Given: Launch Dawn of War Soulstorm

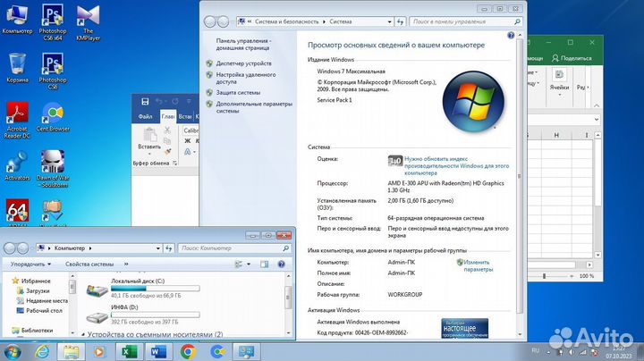Looking at the screenshot, I should 53,169.
